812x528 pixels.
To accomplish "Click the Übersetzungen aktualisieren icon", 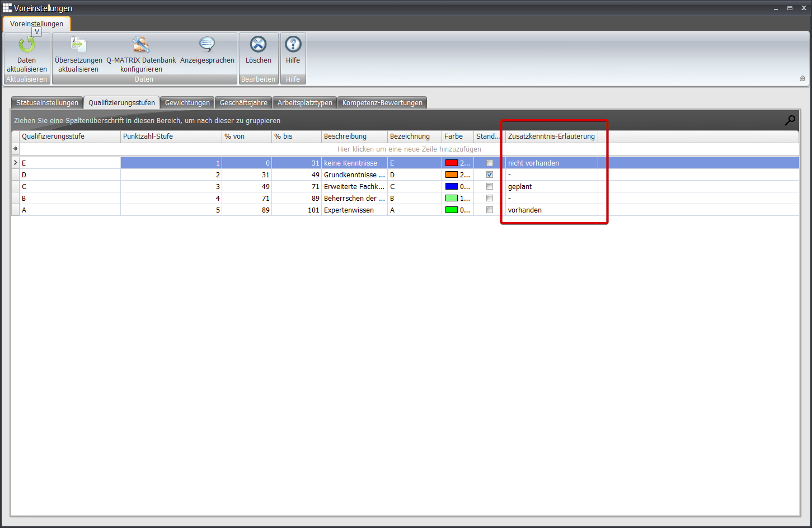I will tap(78, 45).
